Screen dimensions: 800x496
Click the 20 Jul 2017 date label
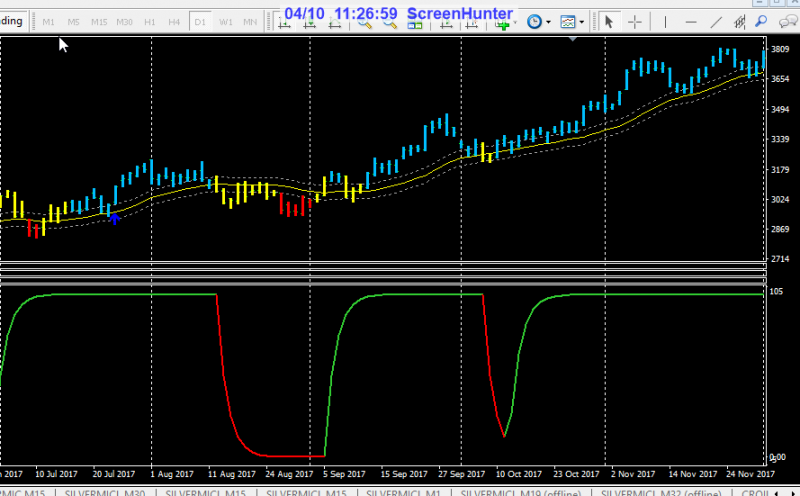pos(114,474)
